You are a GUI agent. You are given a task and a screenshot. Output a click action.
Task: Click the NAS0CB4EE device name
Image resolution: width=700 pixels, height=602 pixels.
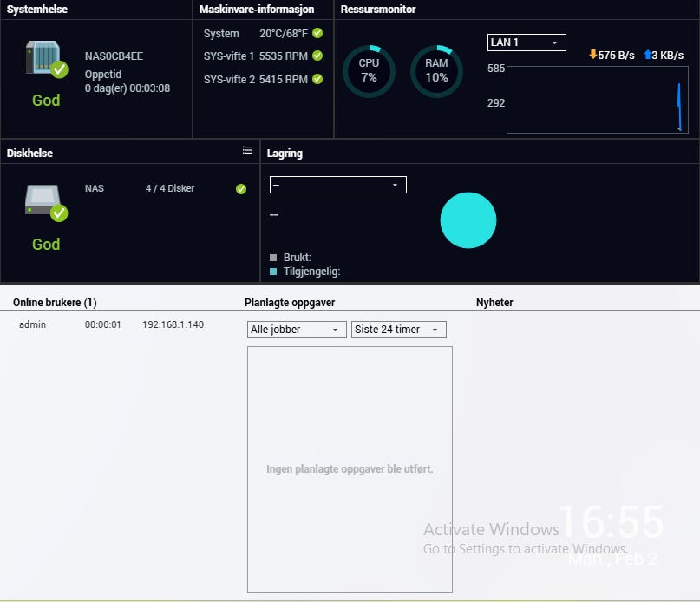pos(114,56)
